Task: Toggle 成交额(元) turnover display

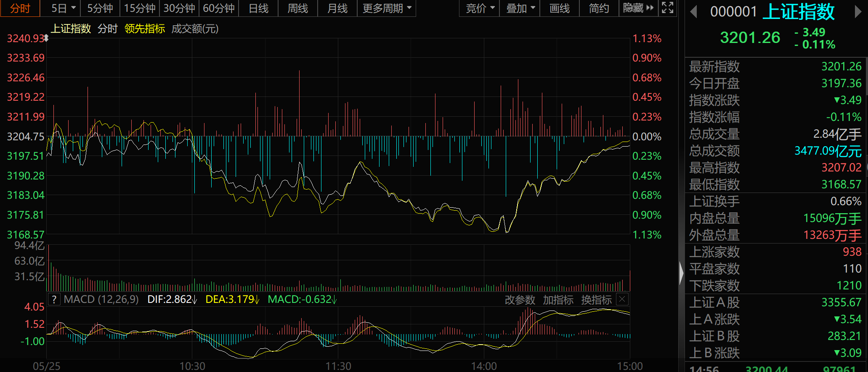Action: (195, 29)
